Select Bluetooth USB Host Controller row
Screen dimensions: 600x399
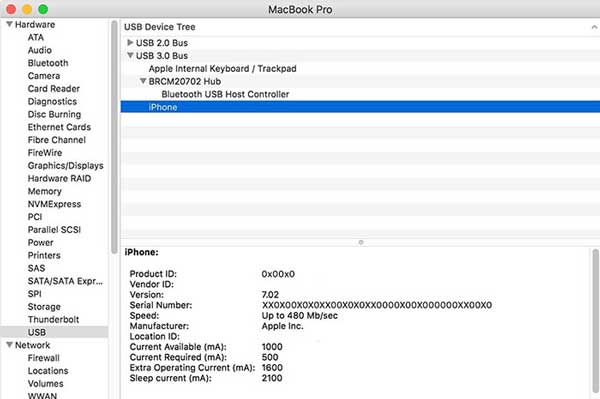360,94
